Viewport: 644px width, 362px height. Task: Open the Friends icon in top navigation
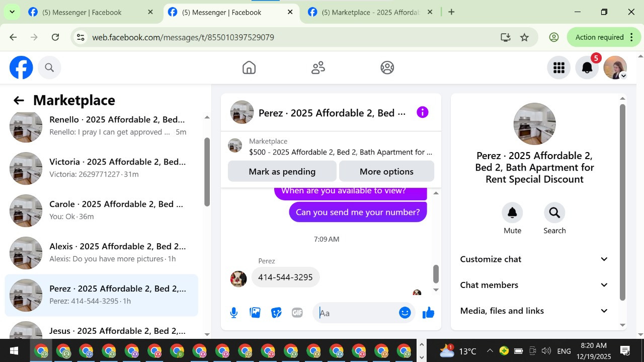tap(318, 67)
